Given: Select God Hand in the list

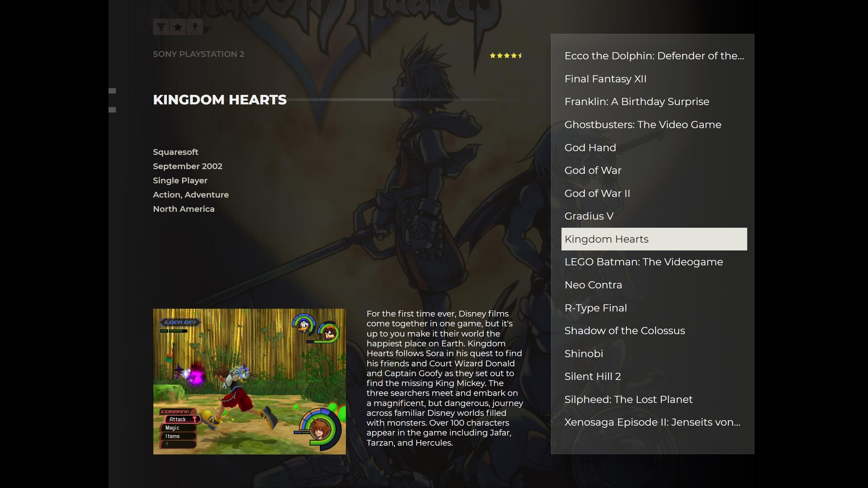Looking at the screenshot, I should [x=654, y=148].
